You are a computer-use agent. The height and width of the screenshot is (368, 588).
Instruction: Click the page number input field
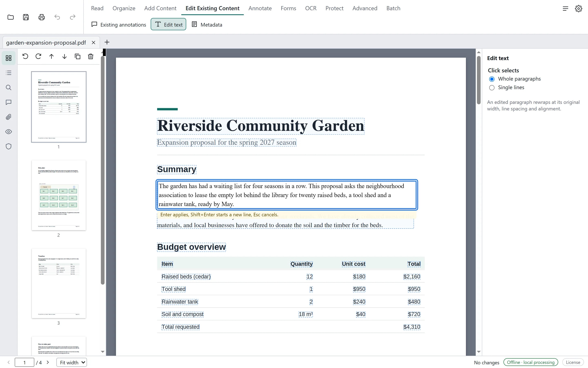click(24, 362)
